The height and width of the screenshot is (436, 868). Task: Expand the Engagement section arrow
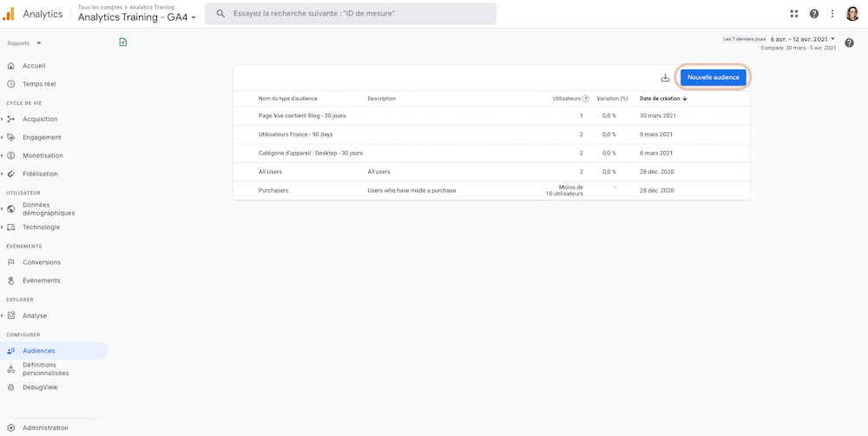click(3, 137)
